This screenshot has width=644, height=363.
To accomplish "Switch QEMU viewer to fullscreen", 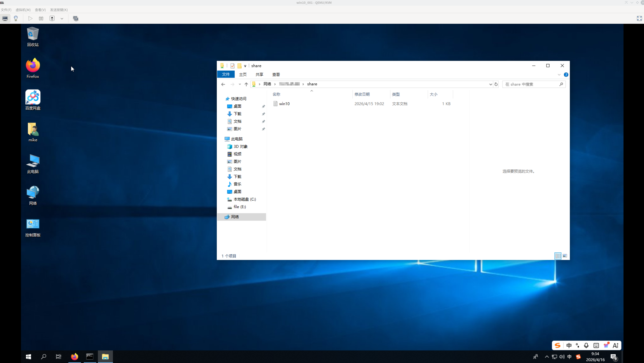I will [639, 18].
